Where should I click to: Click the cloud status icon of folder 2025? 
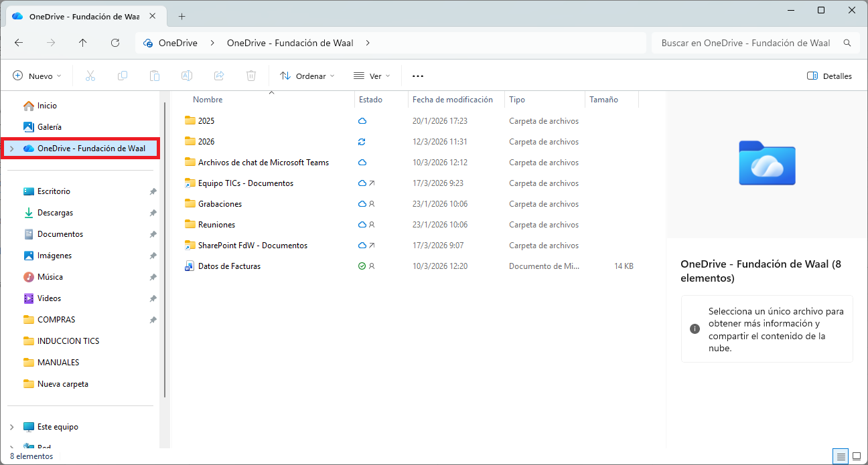click(362, 121)
